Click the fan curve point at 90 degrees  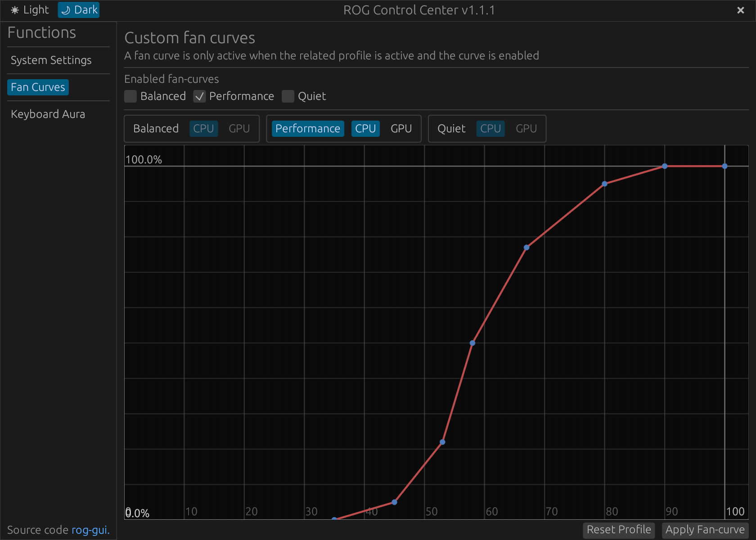pos(665,166)
